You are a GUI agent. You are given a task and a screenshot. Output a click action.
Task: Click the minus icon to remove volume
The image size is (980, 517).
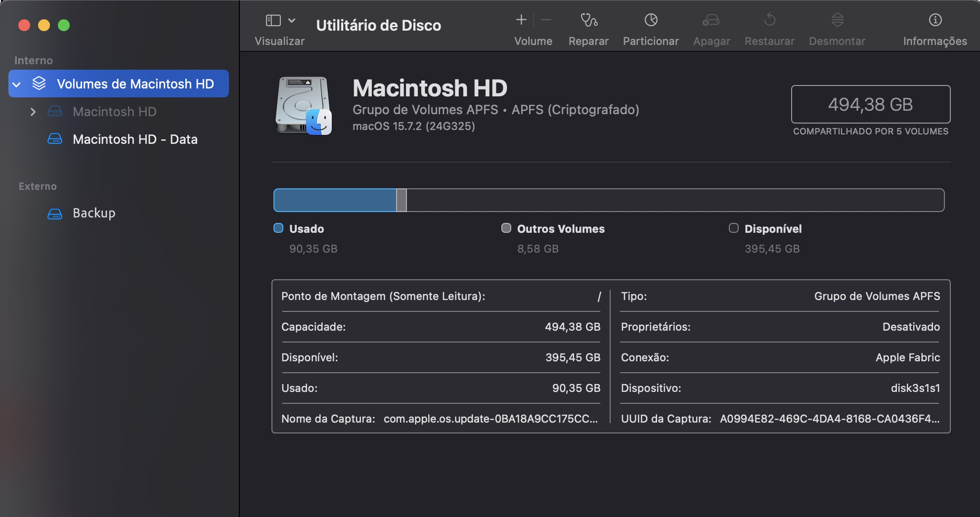tap(545, 21)
